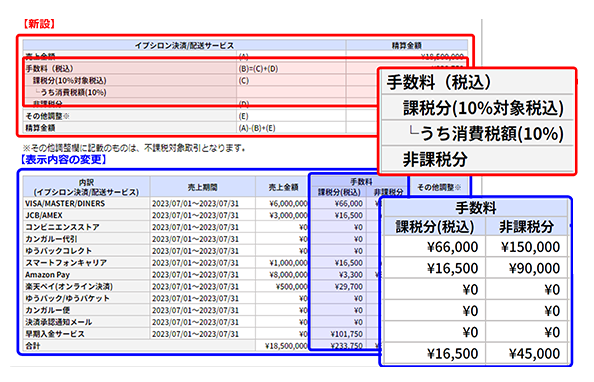This screenshot has height=382, width=594.
Task: Select the 楽天ペイ(オンライン決済) row label
Action: pyautogui.click(x=69, y=286)
